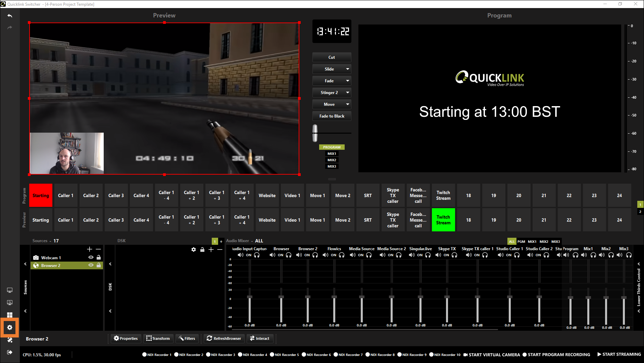Click the multiview grid icon in sidebar
The width and height of the screenshot is (644, 363).
click(x=10, y=315)
